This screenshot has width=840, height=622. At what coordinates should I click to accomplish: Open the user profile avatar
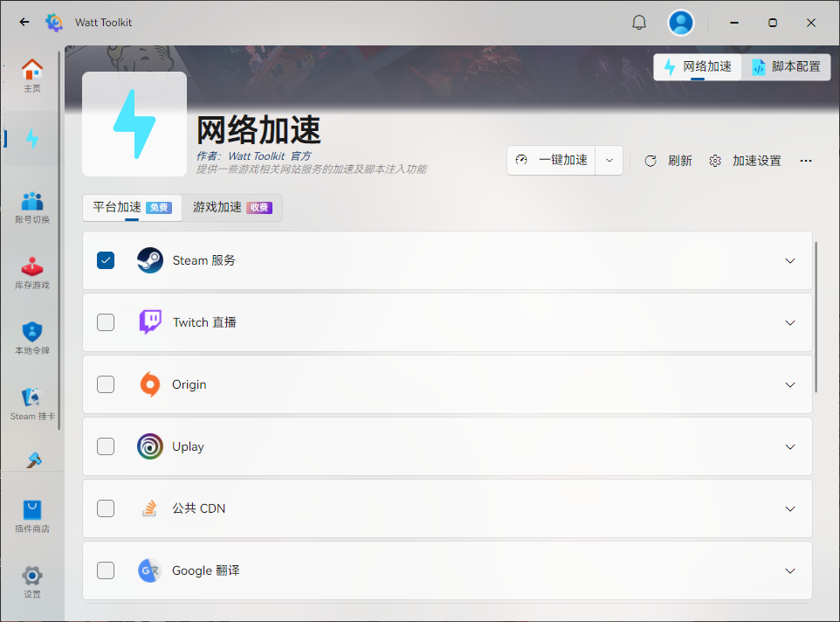click(x=681, y=23)
